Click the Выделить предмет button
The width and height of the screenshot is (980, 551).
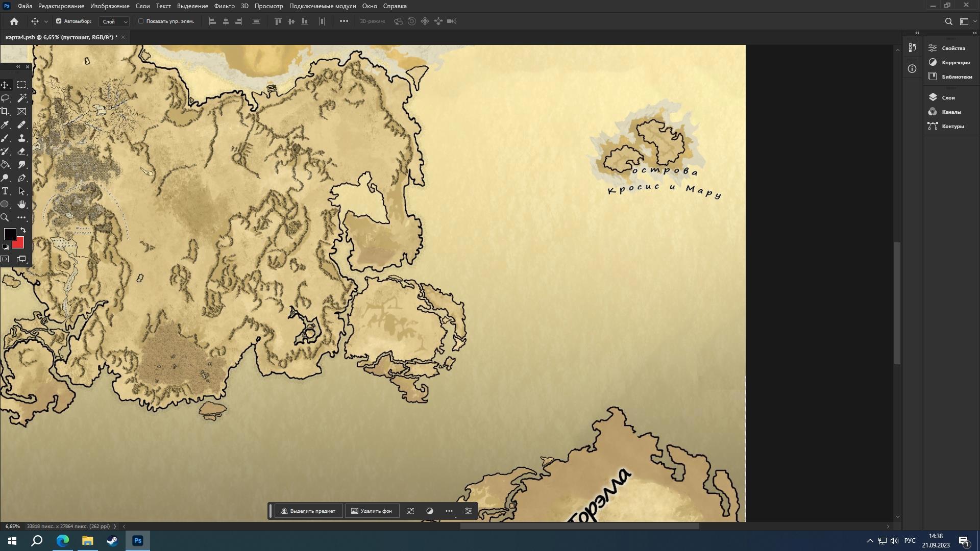[x=308, y=511]
